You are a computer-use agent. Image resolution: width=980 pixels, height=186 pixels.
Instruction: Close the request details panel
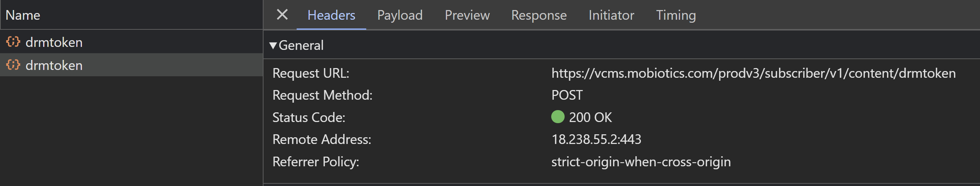282,15
